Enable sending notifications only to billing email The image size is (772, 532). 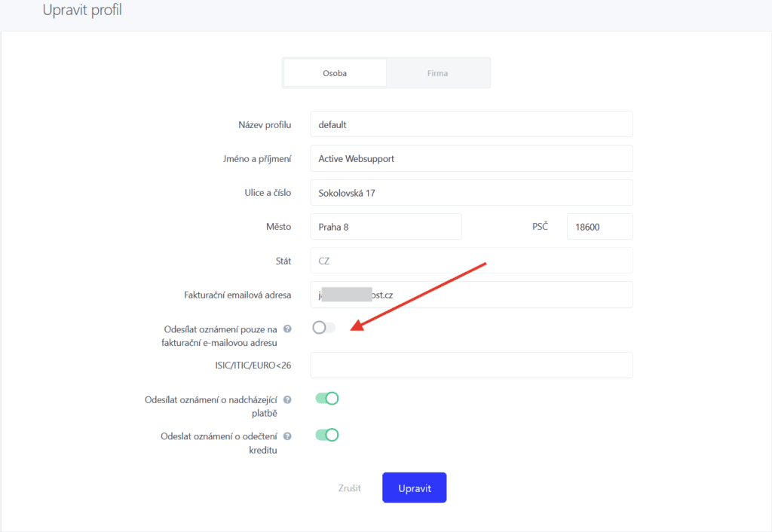[324, 328]
